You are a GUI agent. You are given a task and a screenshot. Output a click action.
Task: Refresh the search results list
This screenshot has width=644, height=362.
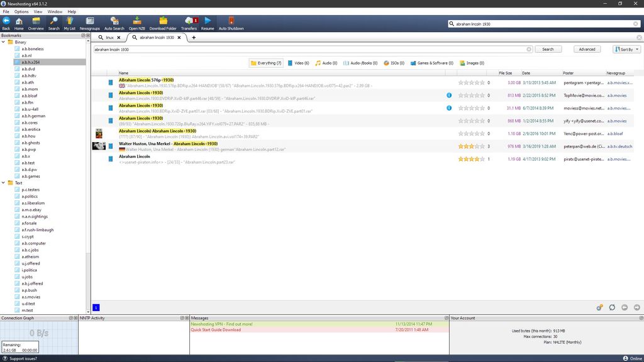(x=612, y=307)
